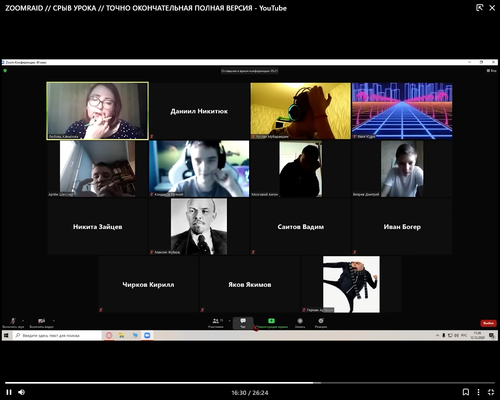This screenshot has height=400, width=500.
Task: Expand the arrow beside Участники button
Action: click(x=229, y=321)
